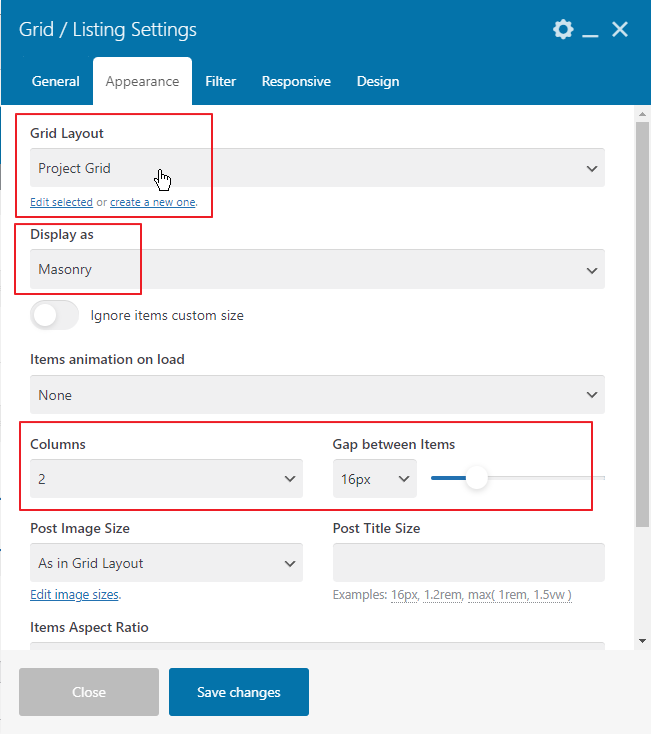The height and width of the screenshot is (734, 651).
Task: Close the settings panel with X icon
Action: click(x=620, y=29)
